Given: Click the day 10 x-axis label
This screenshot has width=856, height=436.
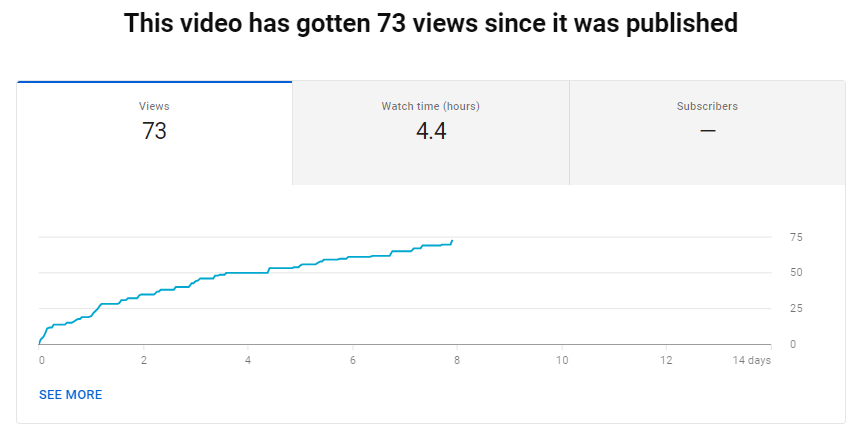Looking at the screenshot, I should point(562,360).
